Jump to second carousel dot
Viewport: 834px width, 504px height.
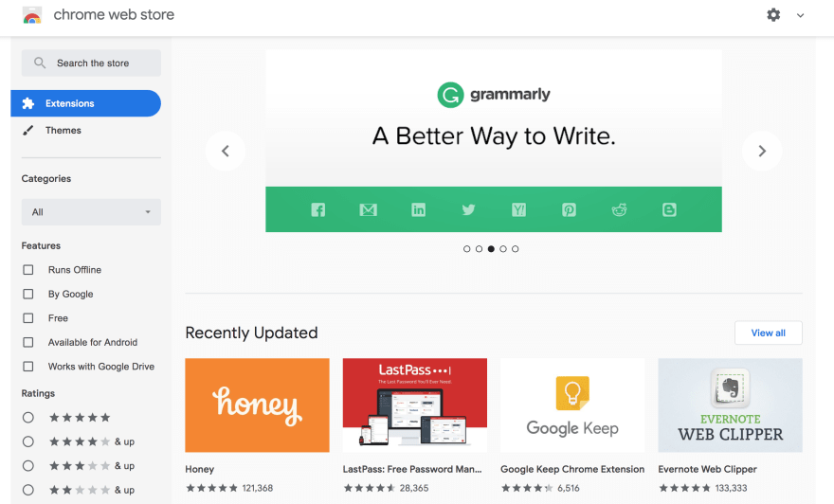pos(479,249)
